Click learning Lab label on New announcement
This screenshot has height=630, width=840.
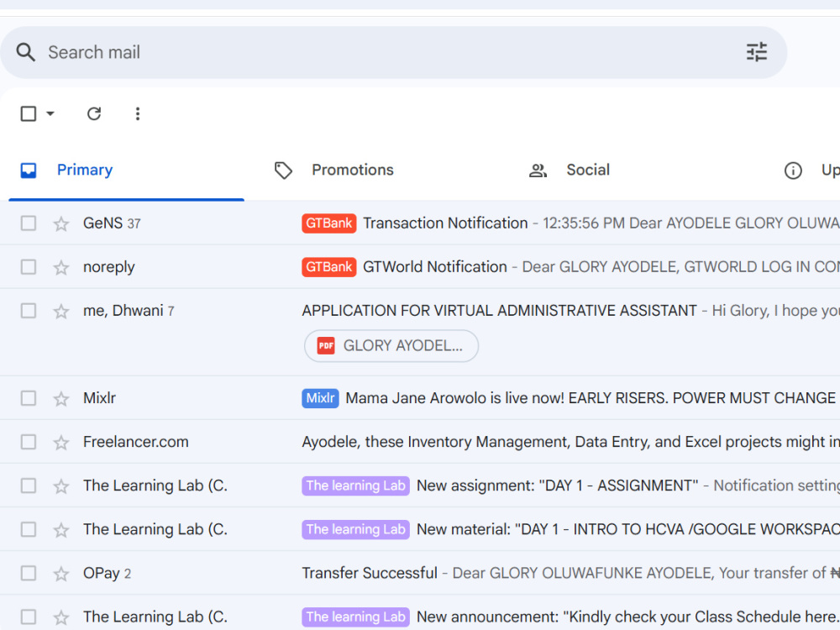pyautogui.click(x=355, y=617)
